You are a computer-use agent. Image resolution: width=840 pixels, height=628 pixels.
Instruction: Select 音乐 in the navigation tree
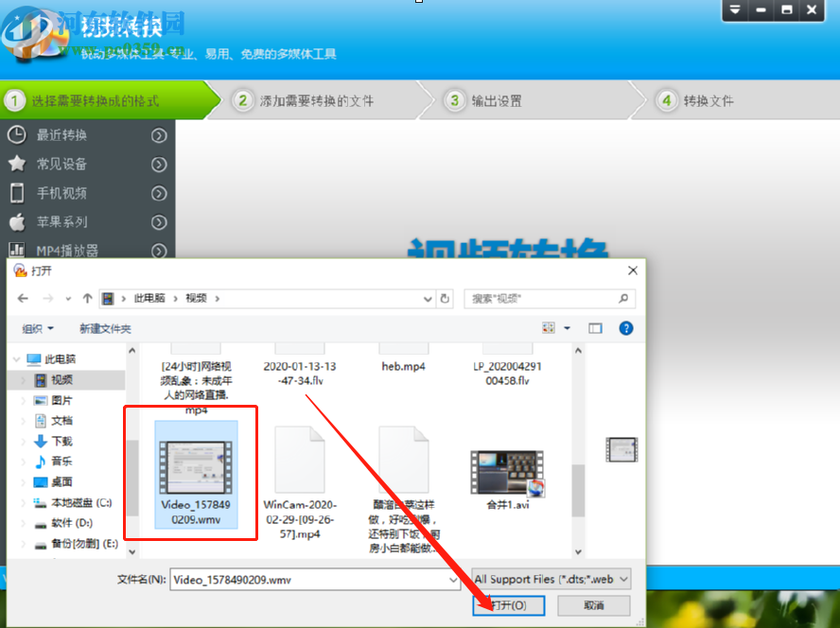[61, 462]
